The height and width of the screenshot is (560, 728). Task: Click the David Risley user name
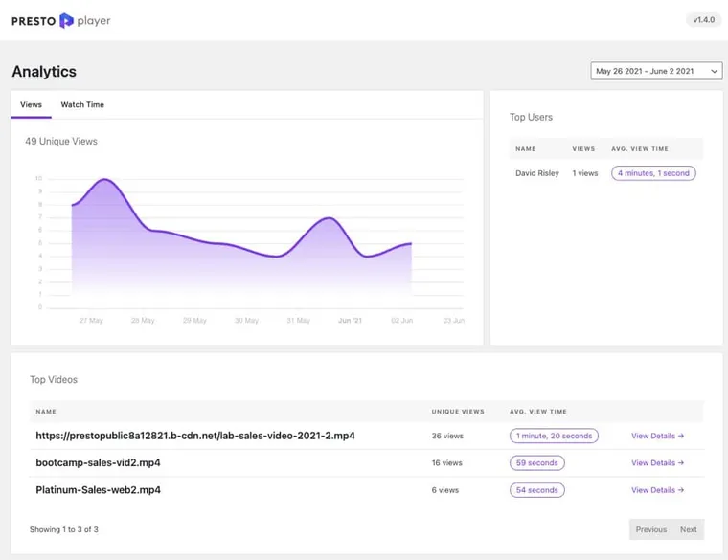[x=537, y=173]
